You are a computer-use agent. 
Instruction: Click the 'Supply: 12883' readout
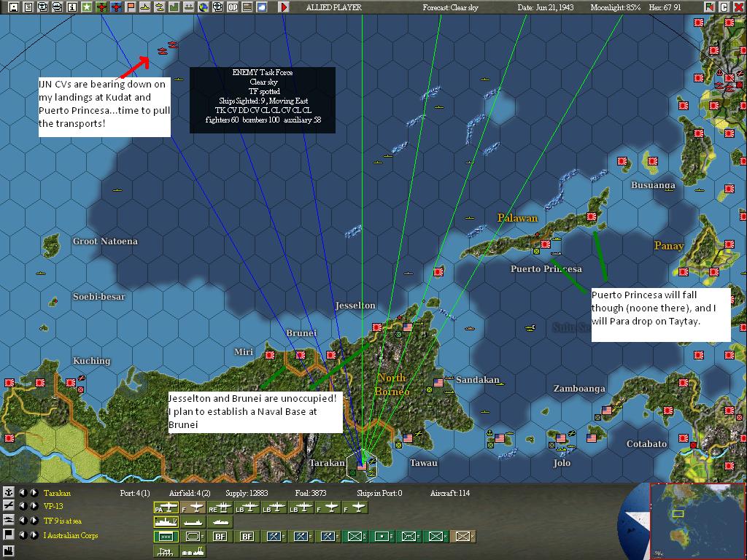pos(247,493)
